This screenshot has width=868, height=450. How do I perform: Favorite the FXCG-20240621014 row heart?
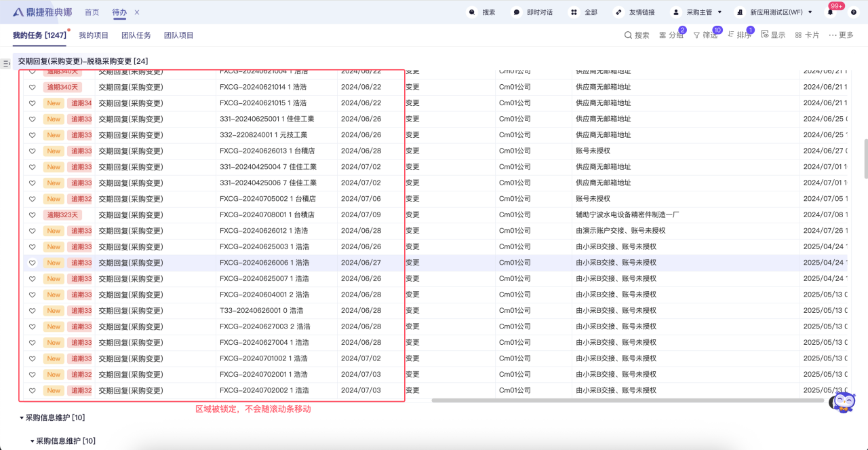coord(32,87)
